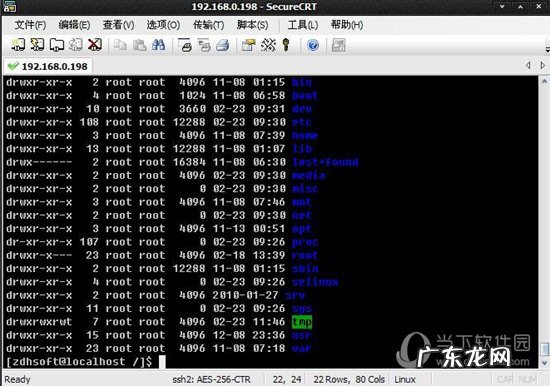Click the Print Screen icon
This screenshot has height=386, width=550.
tap(185, 45)
